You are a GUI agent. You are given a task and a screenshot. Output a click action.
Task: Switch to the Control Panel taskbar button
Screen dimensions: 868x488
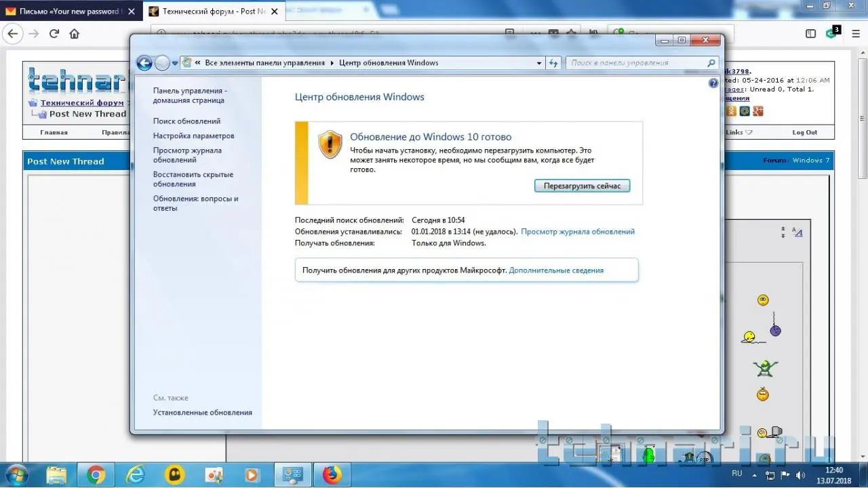point(292,474)
